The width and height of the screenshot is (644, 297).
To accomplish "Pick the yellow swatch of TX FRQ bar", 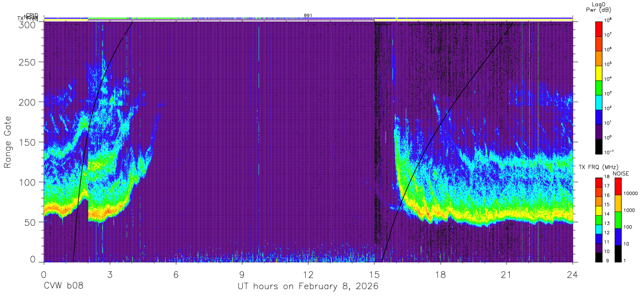I will pos(599,211).
